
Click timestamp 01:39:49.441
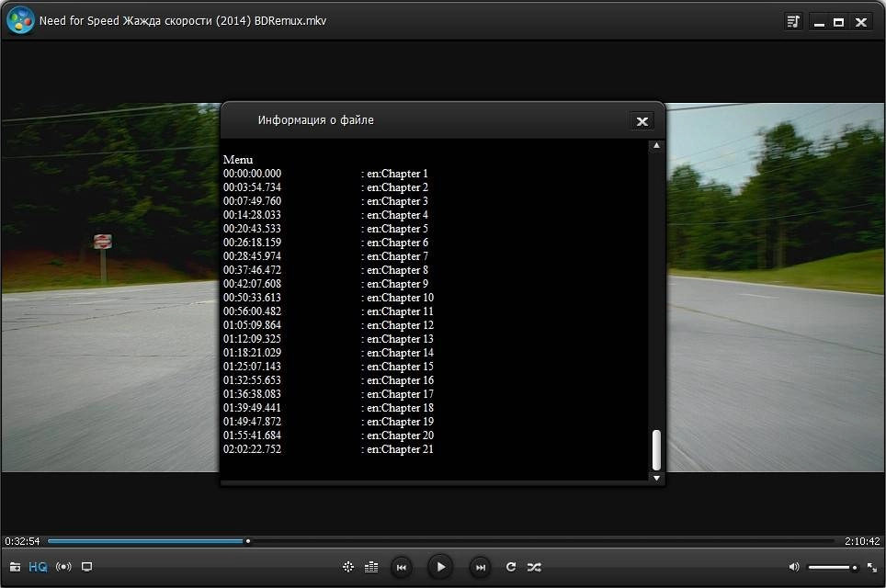(252, 408)
